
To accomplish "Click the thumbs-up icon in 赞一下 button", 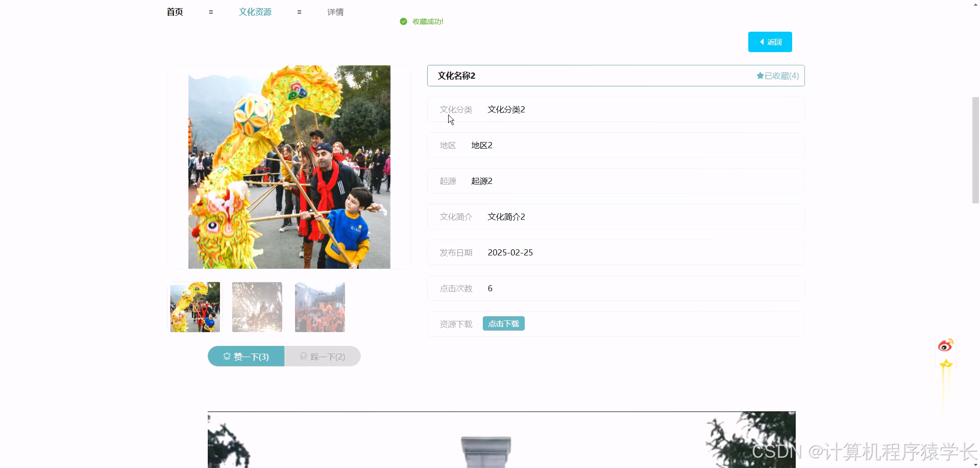I will (226, 356).
